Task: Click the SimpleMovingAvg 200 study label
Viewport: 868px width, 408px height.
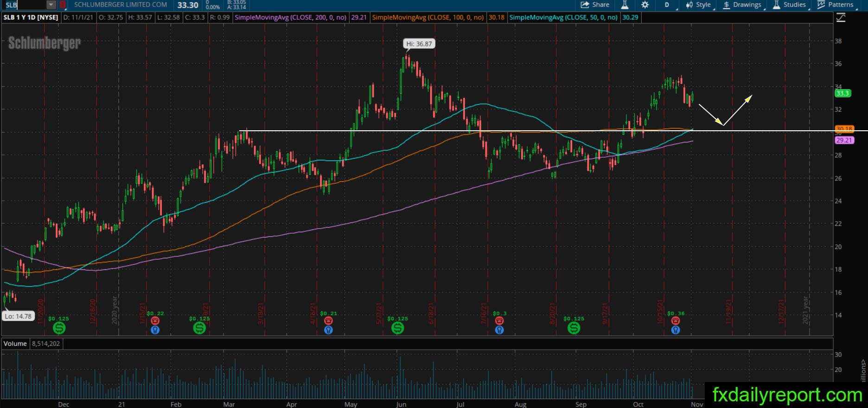Action: 291,17
